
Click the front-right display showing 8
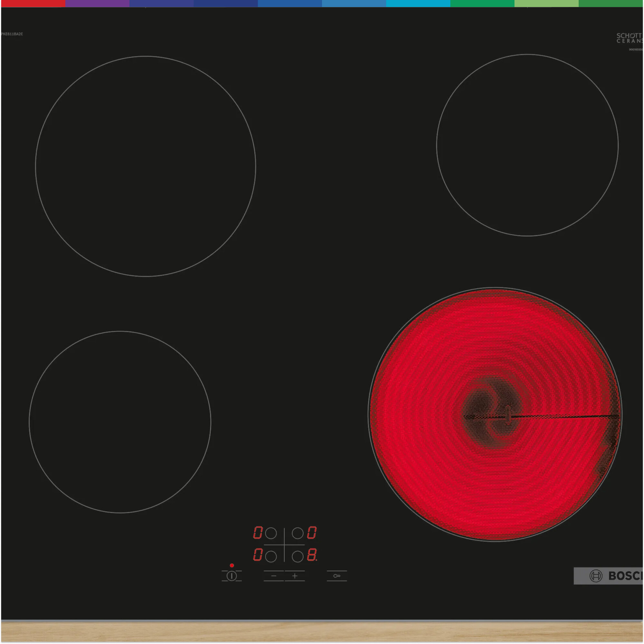(x=312, y=555)
